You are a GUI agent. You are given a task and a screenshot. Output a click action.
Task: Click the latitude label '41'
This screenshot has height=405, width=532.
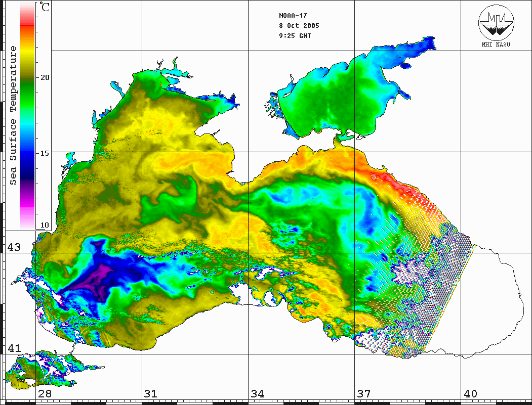(x=14, y=348)
